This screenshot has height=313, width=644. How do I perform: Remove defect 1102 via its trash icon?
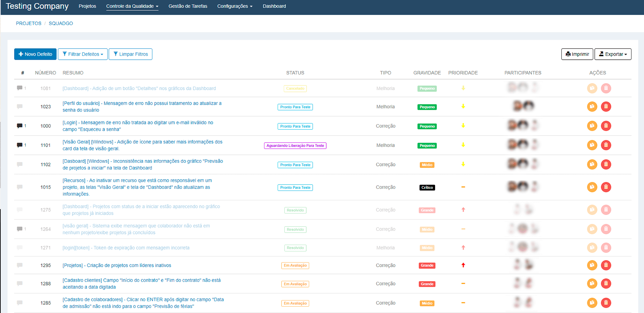[606, 165]
